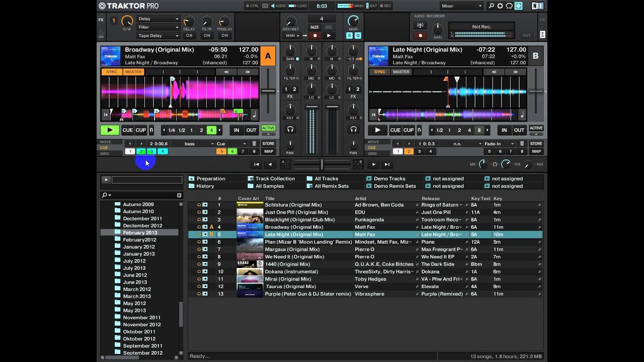Open History favorite
644x362 pixels.
201,186
